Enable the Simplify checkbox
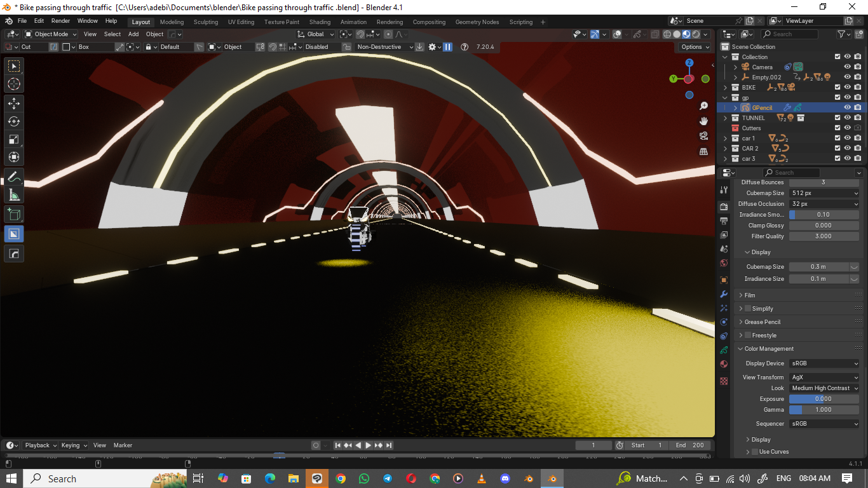The image size is (868, 488). (x=748, y=308)
